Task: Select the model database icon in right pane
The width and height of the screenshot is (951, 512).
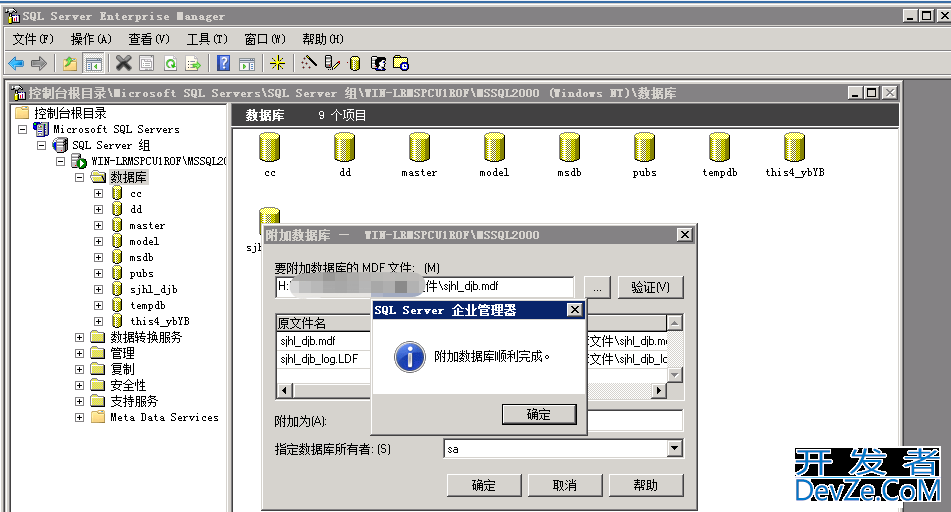Action: click(x=494, y=147)
